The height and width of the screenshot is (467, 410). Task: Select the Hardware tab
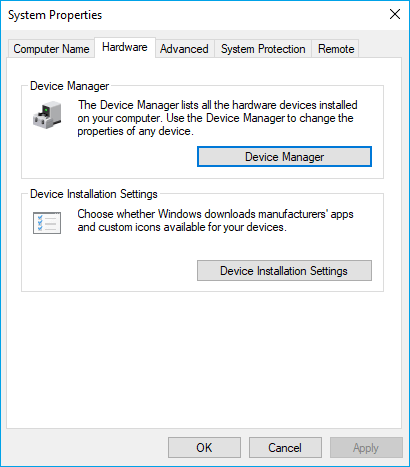pyautogui.click(x=125, y=47)
